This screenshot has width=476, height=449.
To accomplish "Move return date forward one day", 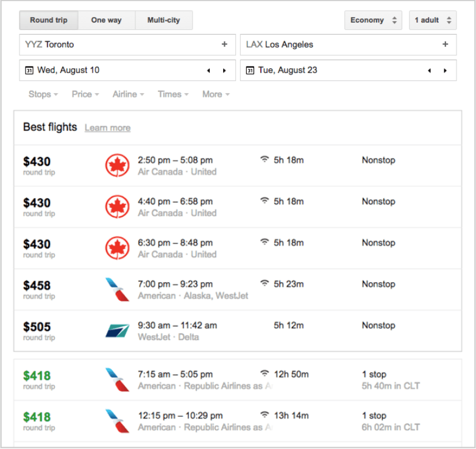I will pos(445,71).
